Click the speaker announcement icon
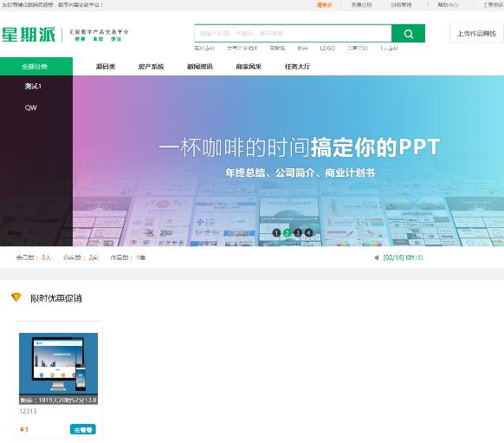Screen dimensions: 504x443 (x=377, y=257)
